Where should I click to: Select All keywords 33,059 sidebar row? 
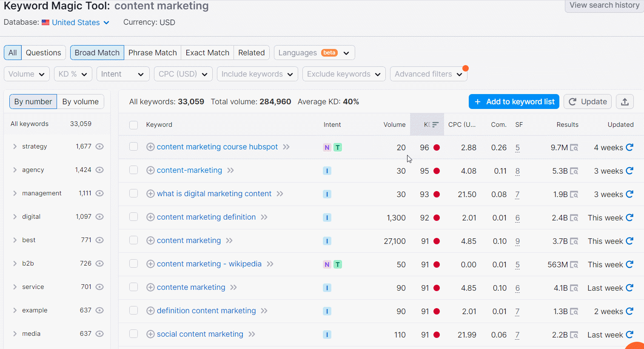point(57,124)
